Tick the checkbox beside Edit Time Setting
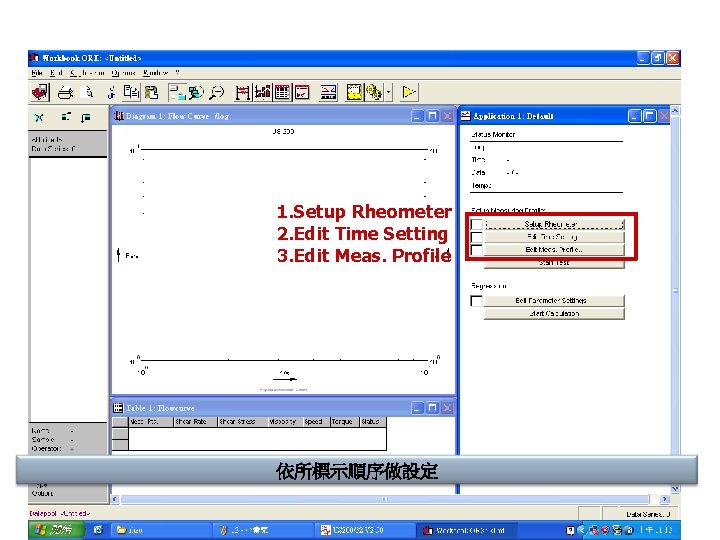The width and height of the screenshot is (720, 540). point(477,237)
